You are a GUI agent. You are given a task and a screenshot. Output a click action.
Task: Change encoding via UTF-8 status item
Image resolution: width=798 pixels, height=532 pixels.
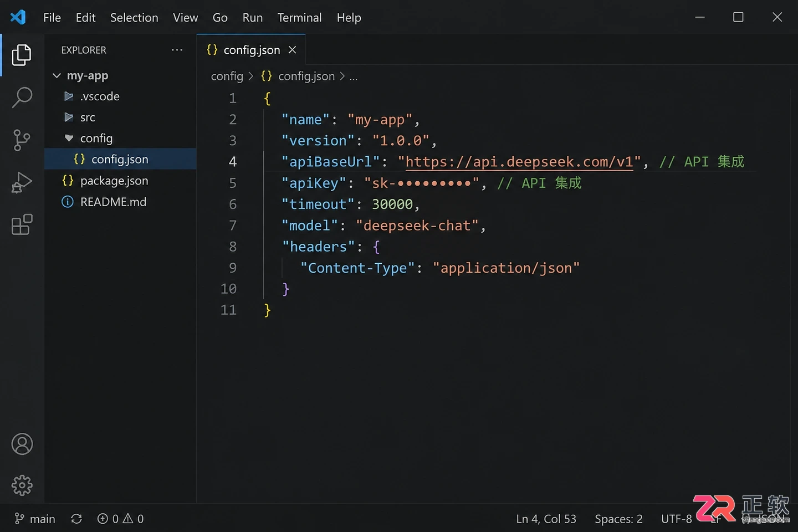tap(676, 519)
